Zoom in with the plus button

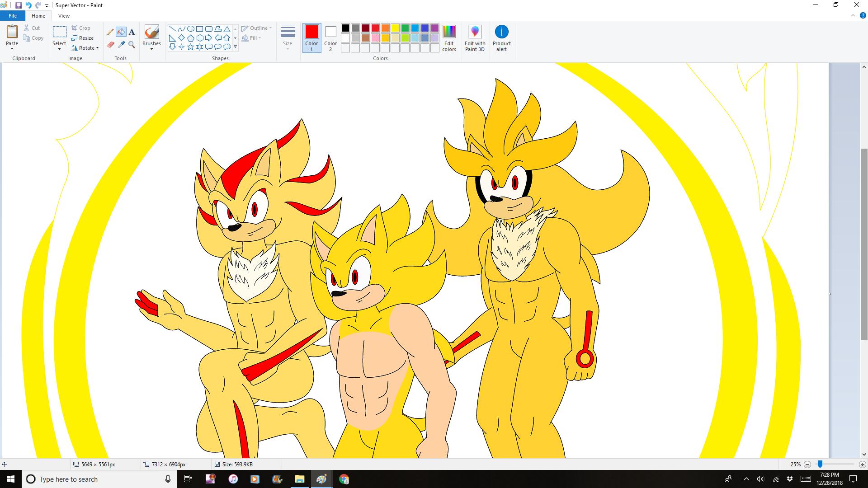click(862, 465)
